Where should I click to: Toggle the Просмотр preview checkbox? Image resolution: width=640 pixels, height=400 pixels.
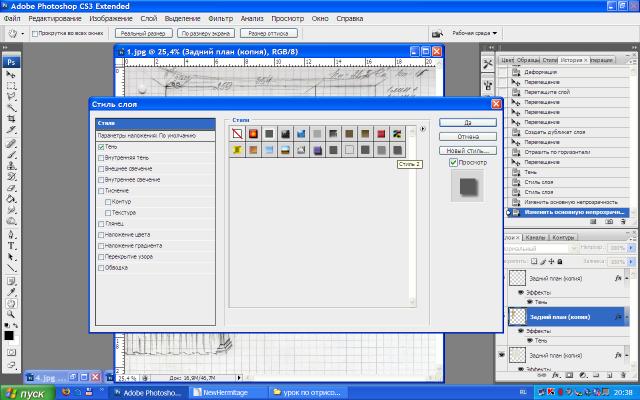tap(453, 162)
